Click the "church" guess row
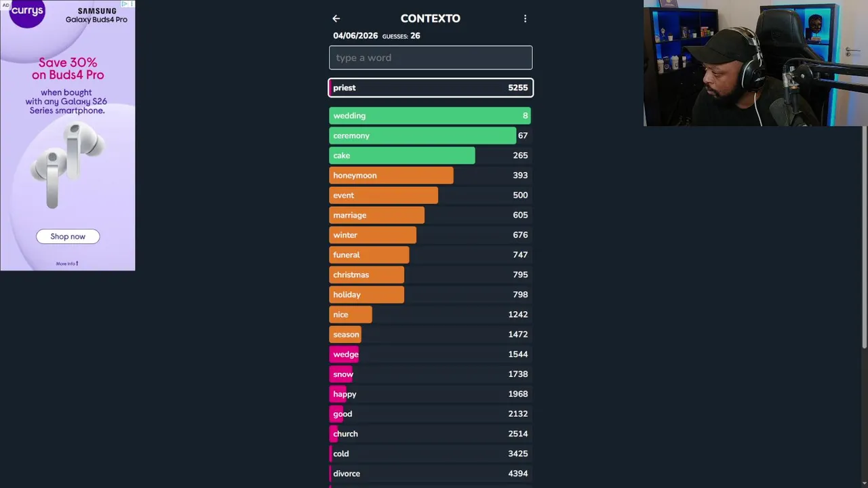This screenshot has height=488, width=868. click(431, 434)
